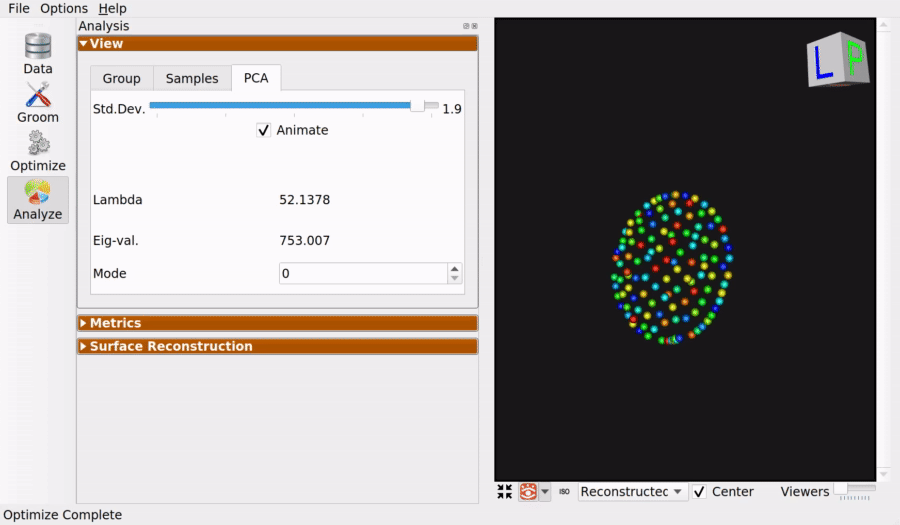
Task: Float the Analysis panel dock button
Action: coord(466,26)
